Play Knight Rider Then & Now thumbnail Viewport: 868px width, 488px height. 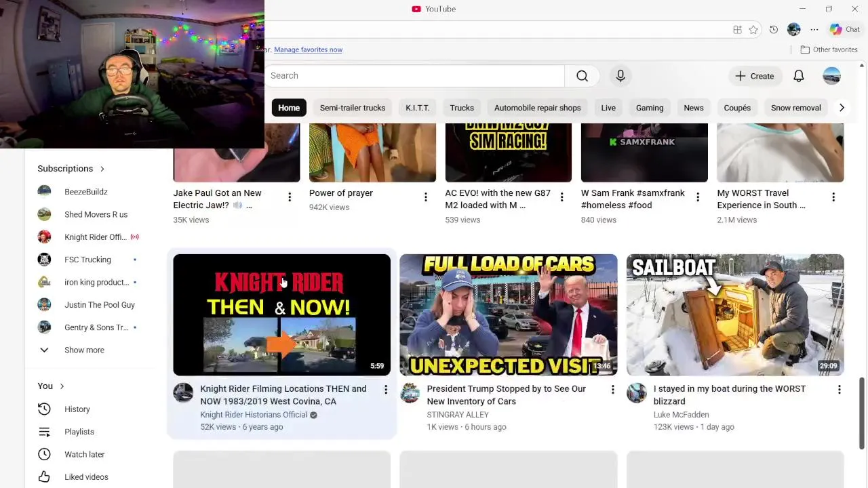point(281,315)
